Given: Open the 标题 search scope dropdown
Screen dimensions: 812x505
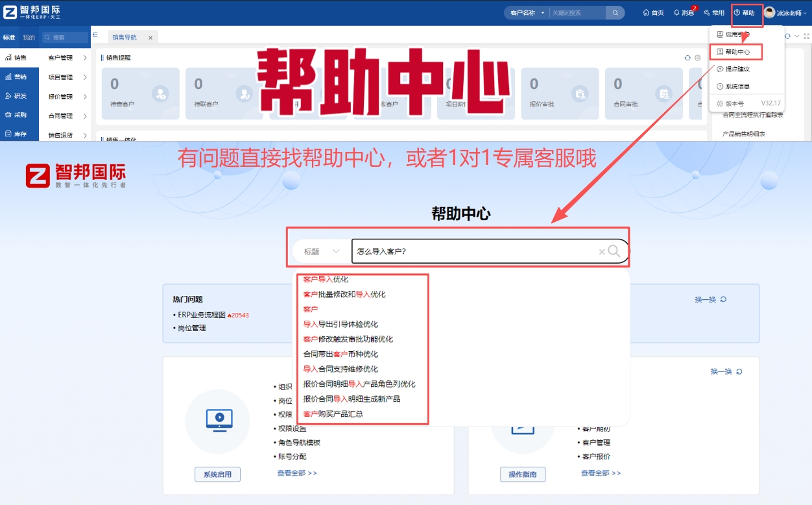Looking at the screenshot, I should [x=322, y=251].
